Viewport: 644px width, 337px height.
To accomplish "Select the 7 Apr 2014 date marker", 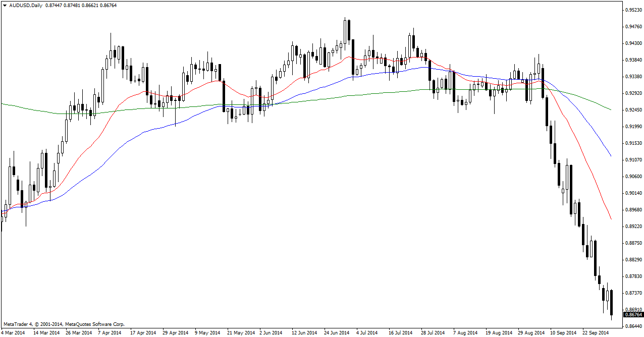I will (110, 333).
